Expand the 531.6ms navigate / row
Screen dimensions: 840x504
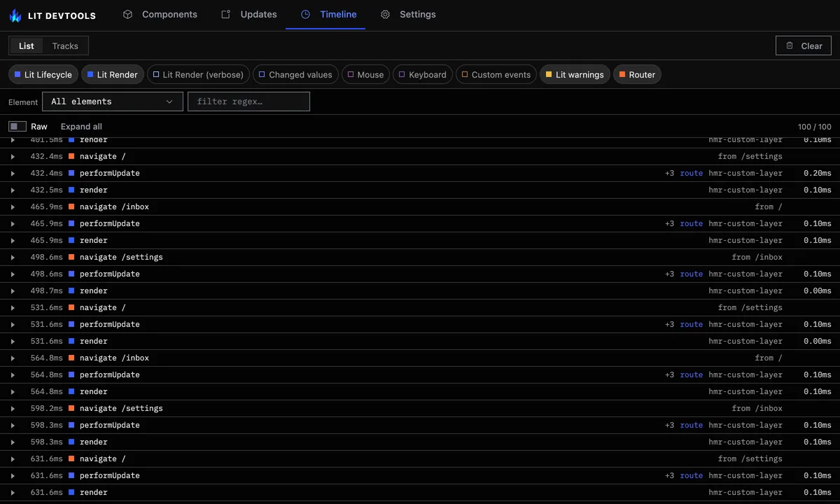pos(13,308)
